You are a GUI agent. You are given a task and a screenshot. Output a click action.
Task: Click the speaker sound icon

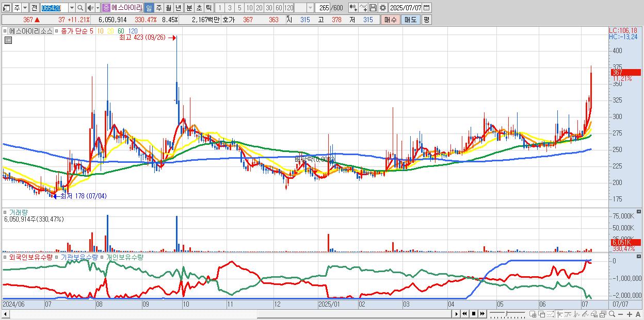click(90, 8)
